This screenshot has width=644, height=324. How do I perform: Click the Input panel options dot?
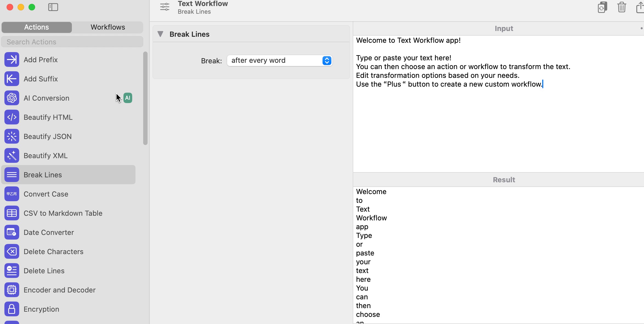point(642,28)
